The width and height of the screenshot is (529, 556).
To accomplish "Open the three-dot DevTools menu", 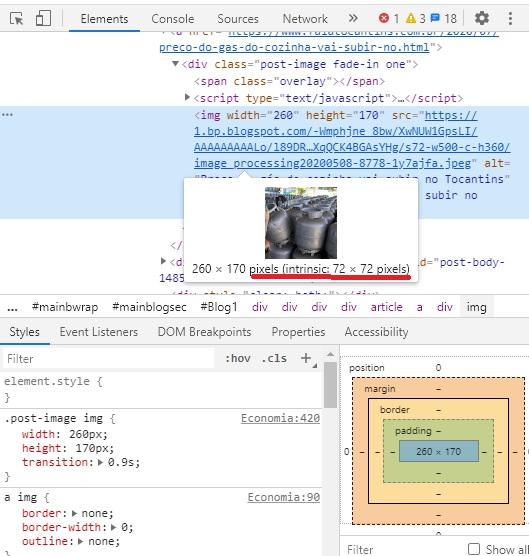I will (510, 18).
